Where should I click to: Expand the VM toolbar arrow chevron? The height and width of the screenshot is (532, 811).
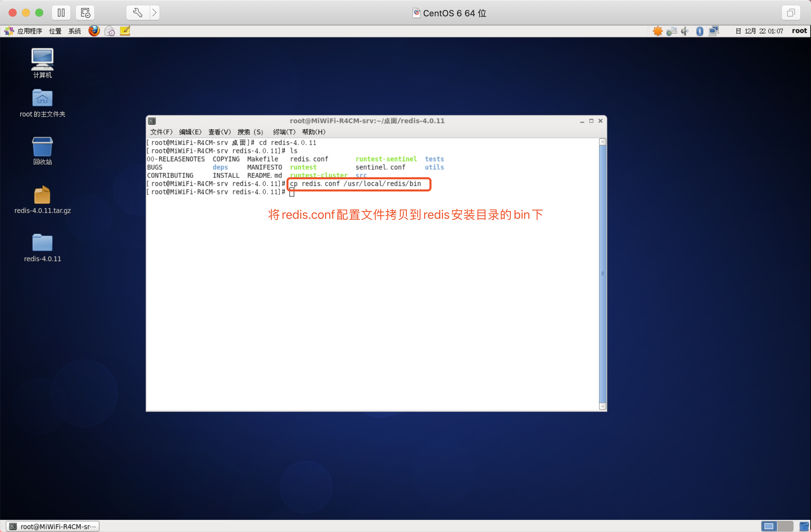pos(154,13)
